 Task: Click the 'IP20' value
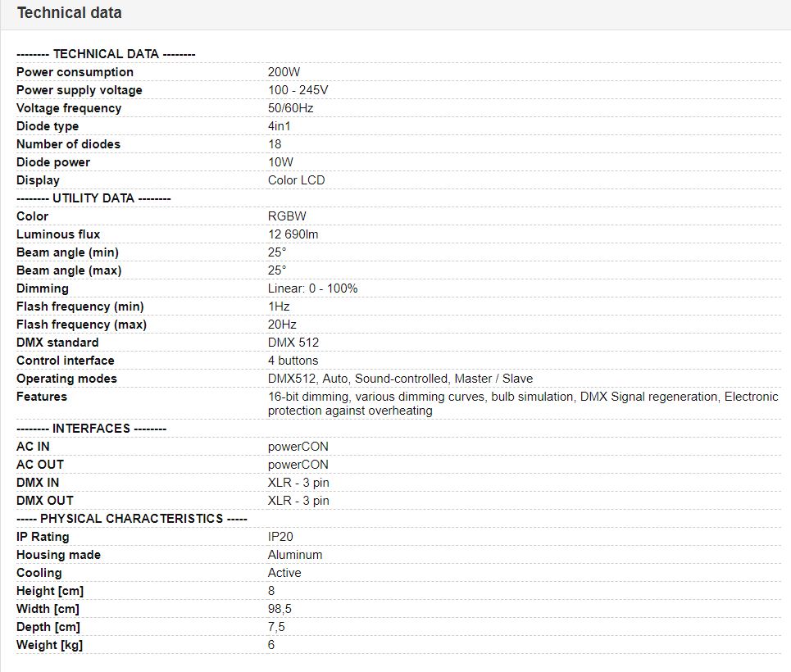[280, 537]
